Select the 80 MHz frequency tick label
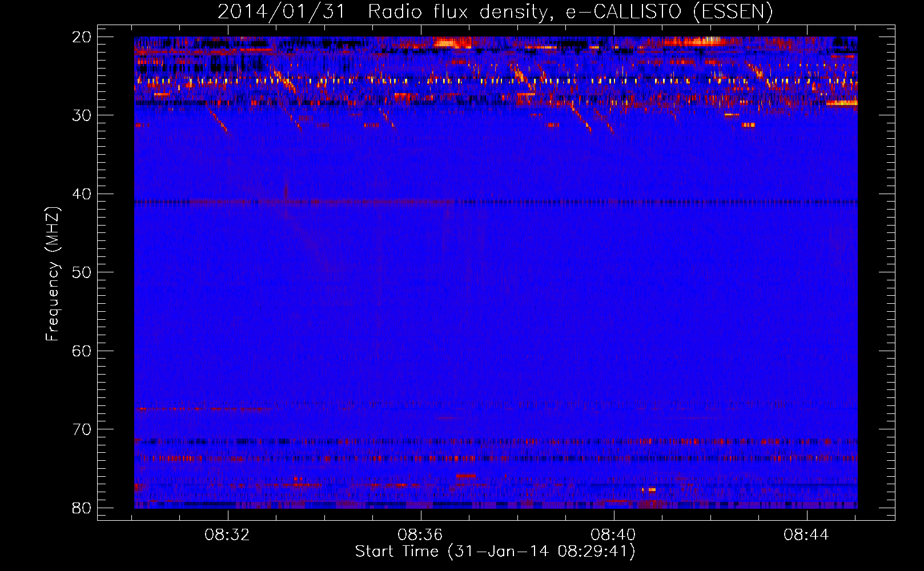Image resolution: width=924 pixels, height=571 pixels. click(82, 508)
